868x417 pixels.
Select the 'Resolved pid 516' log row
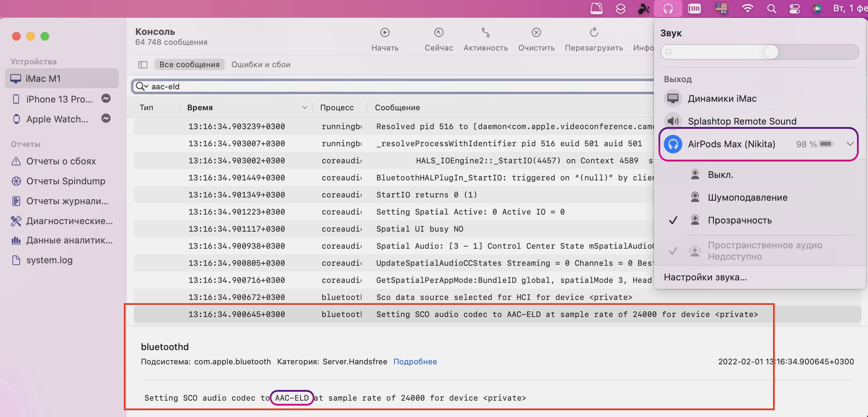393,126
